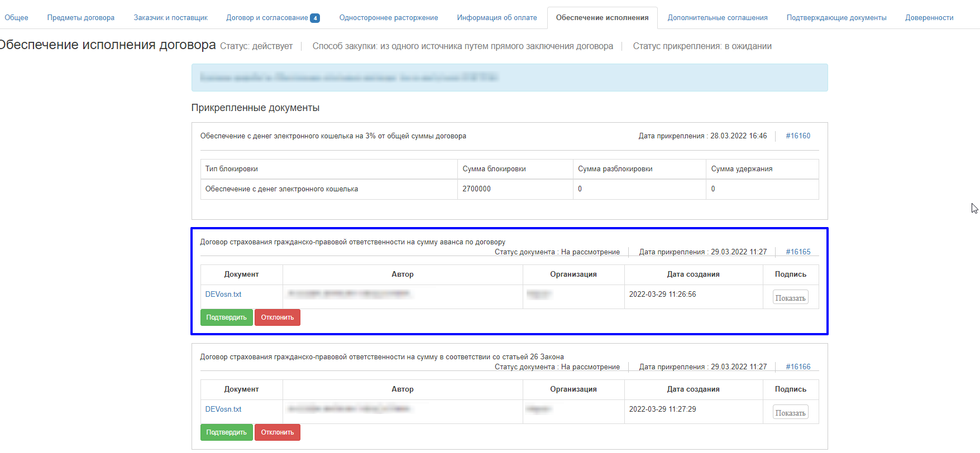Viewport: 980px width, 453px height.
Task: Go to Доверенности tab
Action: pos(929,18)
